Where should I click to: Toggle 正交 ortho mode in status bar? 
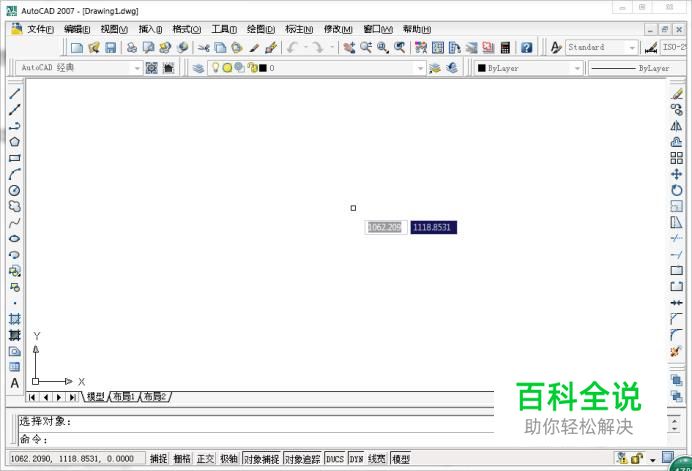(205, 459)
